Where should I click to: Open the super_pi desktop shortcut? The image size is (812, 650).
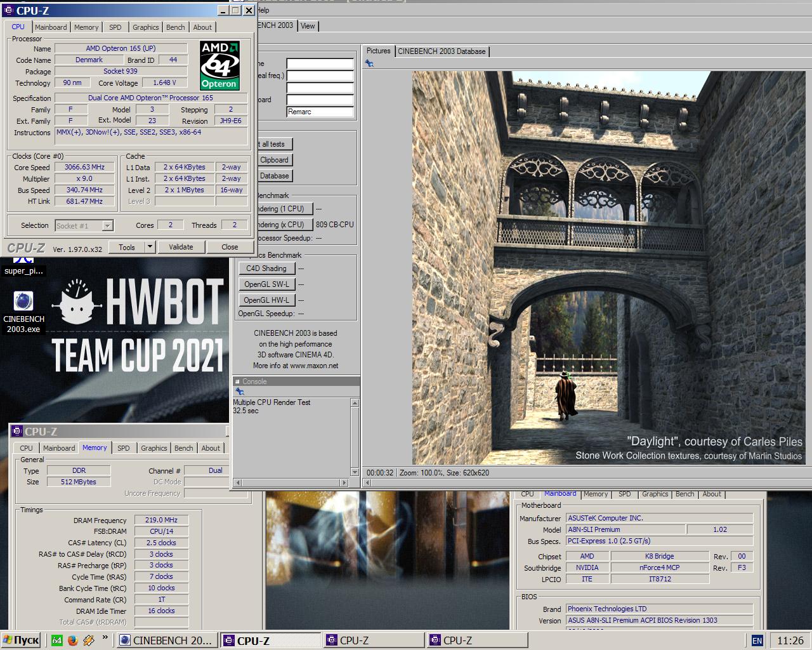[23, 266]
